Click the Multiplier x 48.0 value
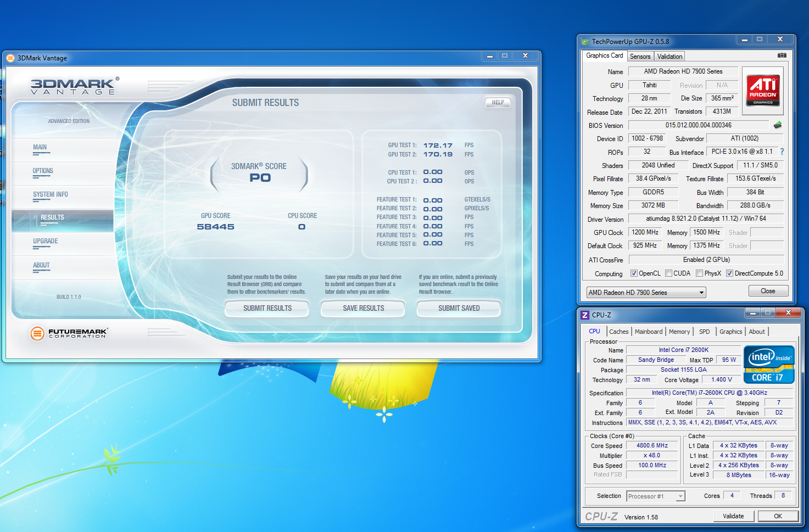Image resolution: width=809 pixels, height=532 pixels. pyautogui.click(x=652, y=456)
